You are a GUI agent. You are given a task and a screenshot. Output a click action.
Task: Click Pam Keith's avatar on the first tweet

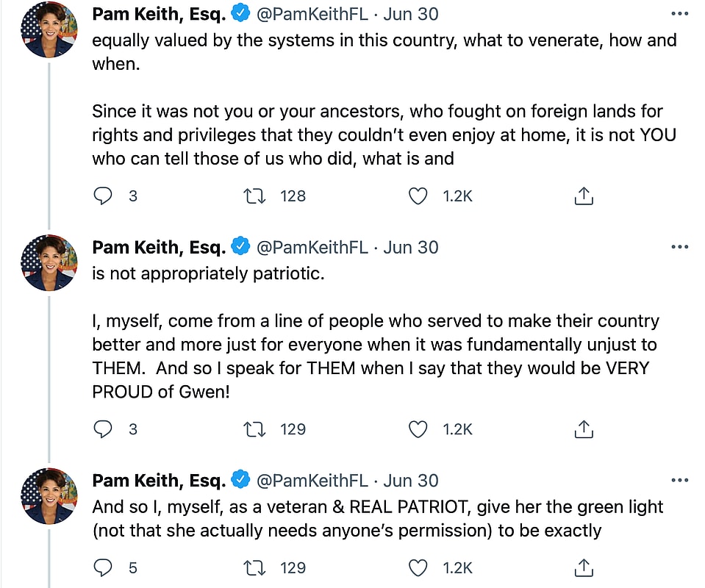click(x=49, y=29)
